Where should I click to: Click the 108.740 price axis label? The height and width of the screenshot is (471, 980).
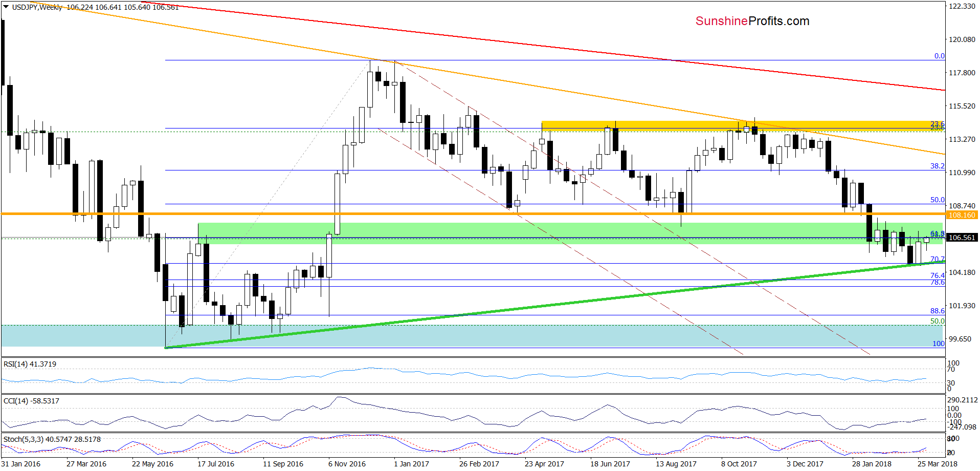tap(962, 206)
